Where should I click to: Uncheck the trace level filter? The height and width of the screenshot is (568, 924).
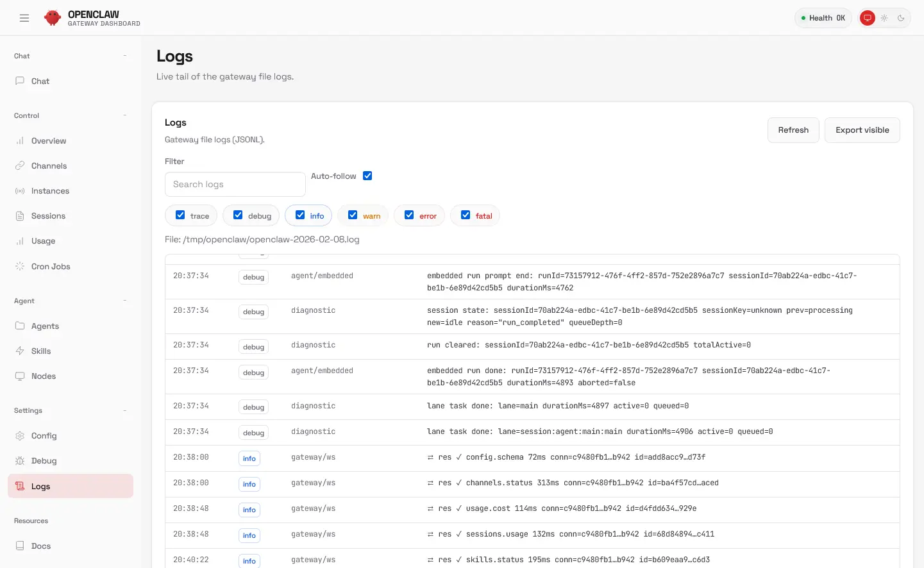click(x=180, y=215)
